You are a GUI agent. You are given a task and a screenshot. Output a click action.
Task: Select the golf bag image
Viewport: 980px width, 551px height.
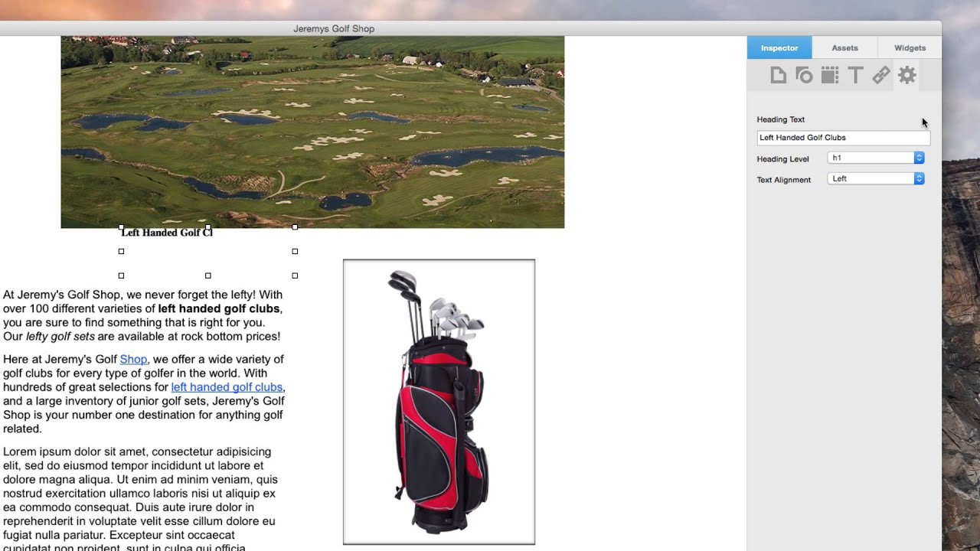439,402
